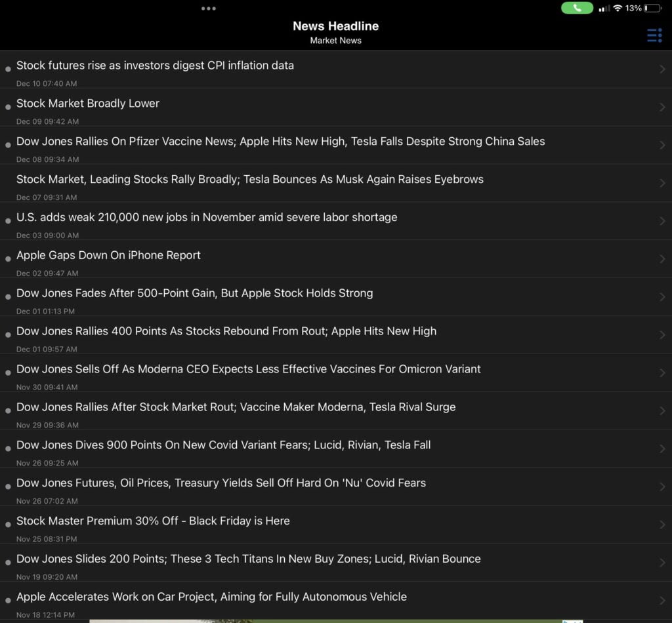Expand chevron for 'Stock futures rise' article

point(661,69)
